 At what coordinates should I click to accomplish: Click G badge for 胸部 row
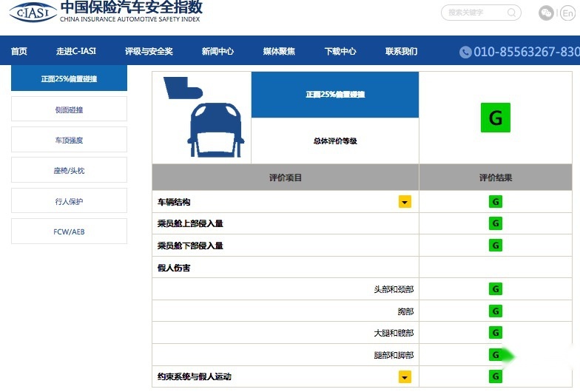click(x=496, y=311)
